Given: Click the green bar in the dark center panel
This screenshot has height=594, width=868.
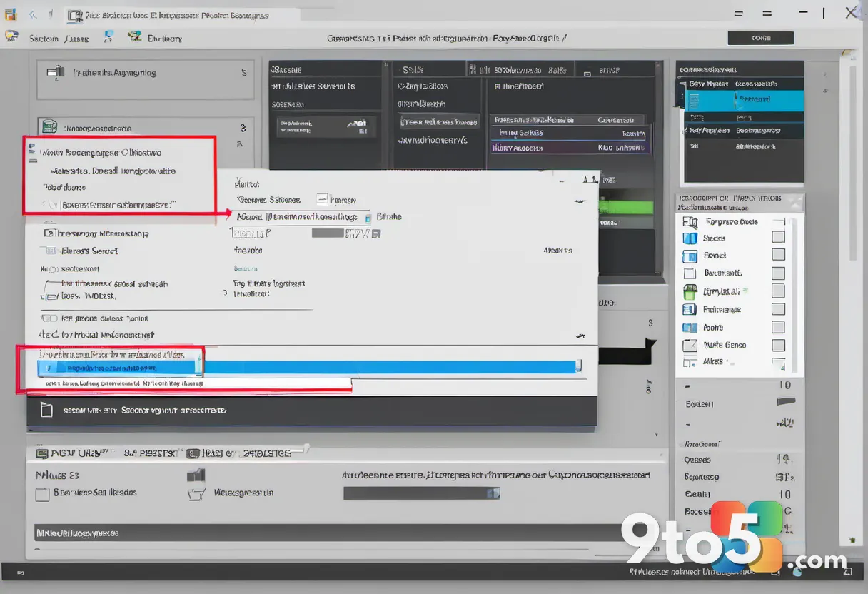Looking at the screenshot, I should tap(627, 207).
